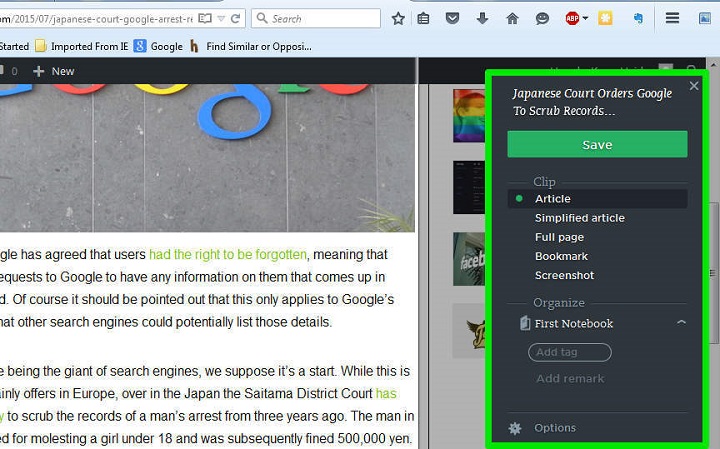Click the comment count icon showing 0

click(8, 71)
